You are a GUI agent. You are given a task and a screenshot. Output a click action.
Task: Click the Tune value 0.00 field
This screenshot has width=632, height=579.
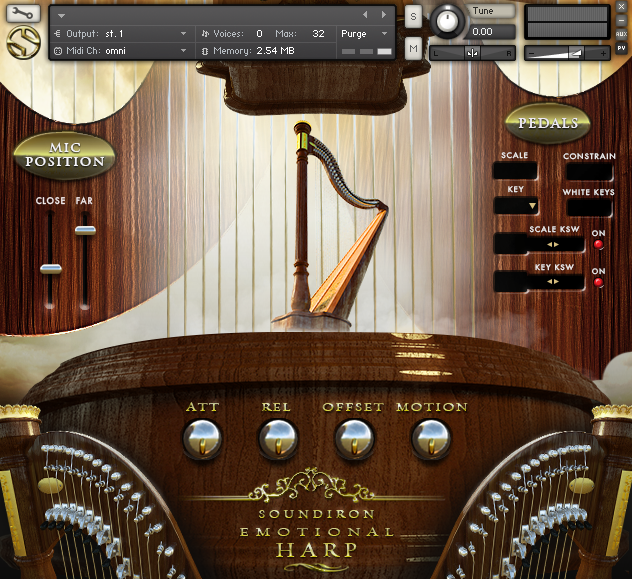click(491, 31)
